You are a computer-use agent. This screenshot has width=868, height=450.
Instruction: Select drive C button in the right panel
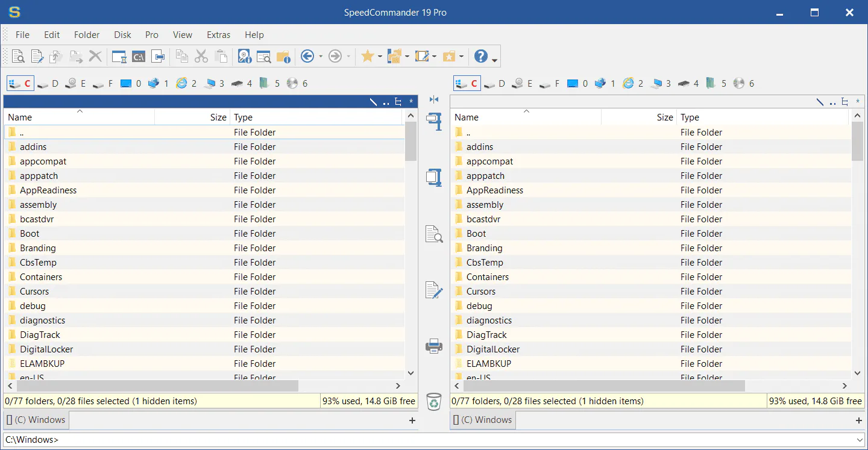point(467,84)
